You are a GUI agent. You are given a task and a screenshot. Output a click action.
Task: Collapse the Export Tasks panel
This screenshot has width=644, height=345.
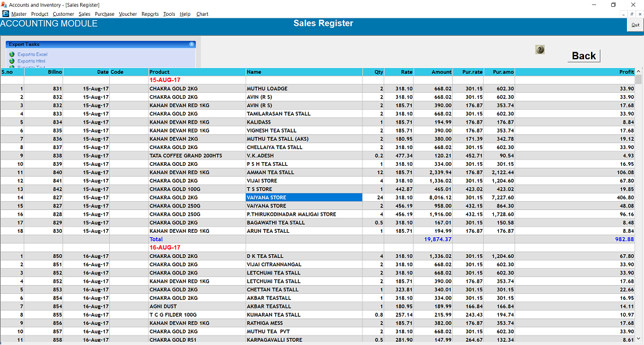[x=191, y=45]
